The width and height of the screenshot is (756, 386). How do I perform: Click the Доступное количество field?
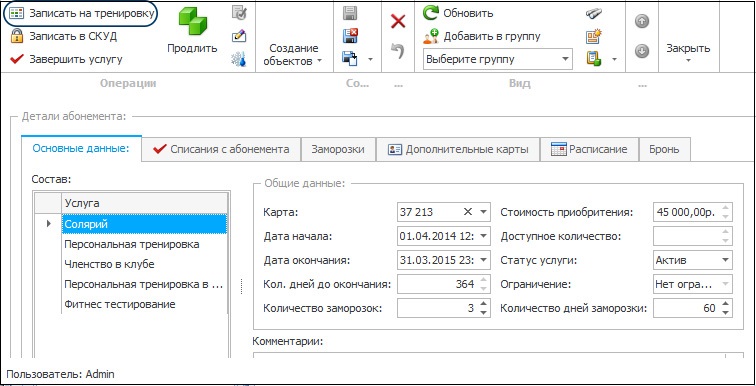(x=693, y=236)
